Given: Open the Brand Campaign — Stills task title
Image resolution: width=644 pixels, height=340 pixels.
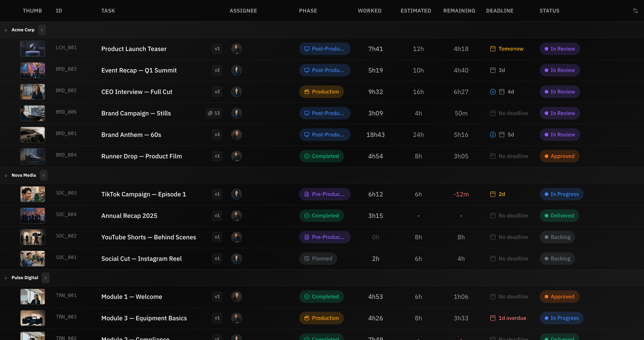Looking at the screenshot, I should click(136, 113).
